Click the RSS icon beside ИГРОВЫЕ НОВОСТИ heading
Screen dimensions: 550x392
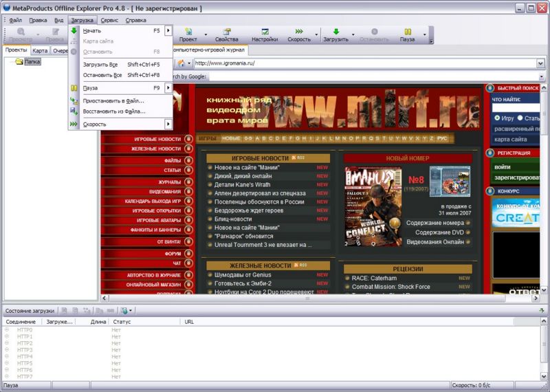(x=298, y=158)
